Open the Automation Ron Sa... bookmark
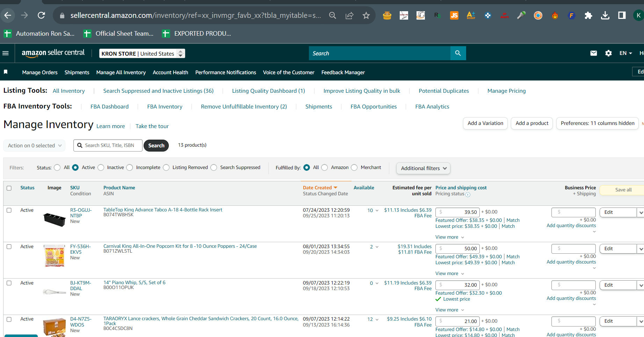This screenshot has height=337, width=644. click(x=39, y=34)
